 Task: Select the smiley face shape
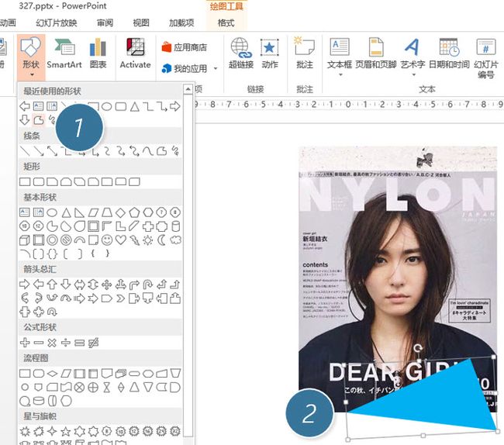pyautogui.click(x=107, y=240)
